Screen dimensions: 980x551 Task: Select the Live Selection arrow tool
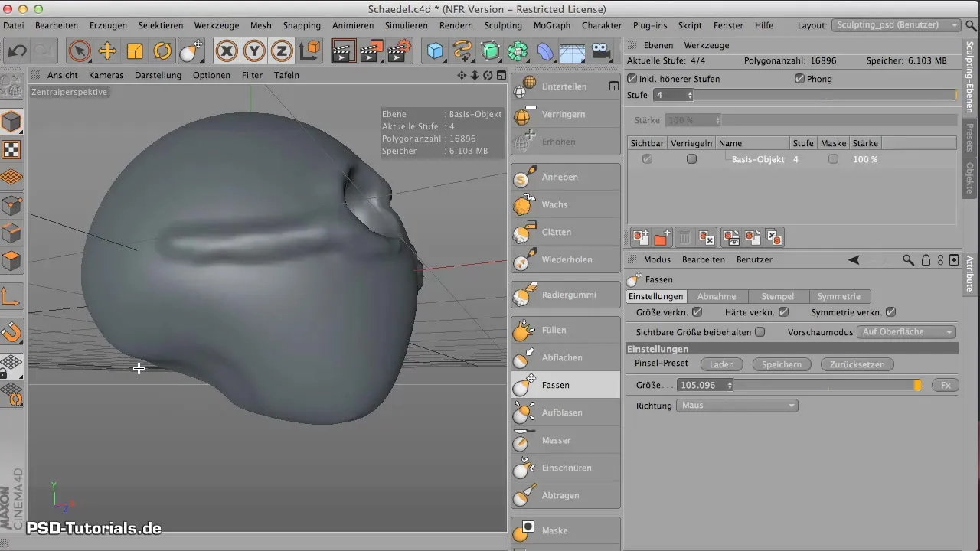pos(80,51)
